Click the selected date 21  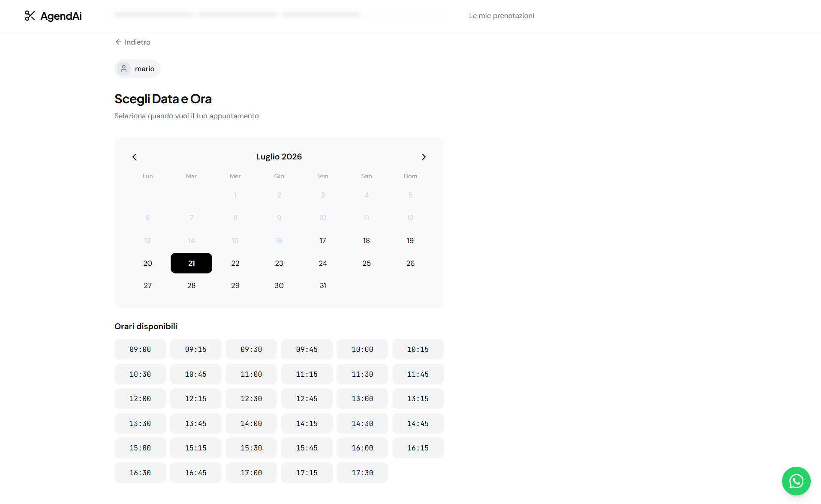point(191,263)
